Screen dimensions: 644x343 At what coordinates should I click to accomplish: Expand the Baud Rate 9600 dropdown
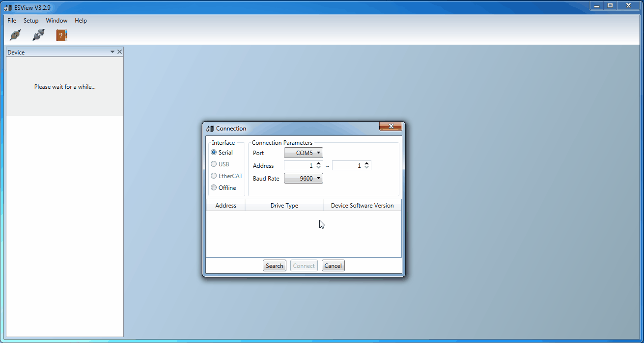[304, 179]
